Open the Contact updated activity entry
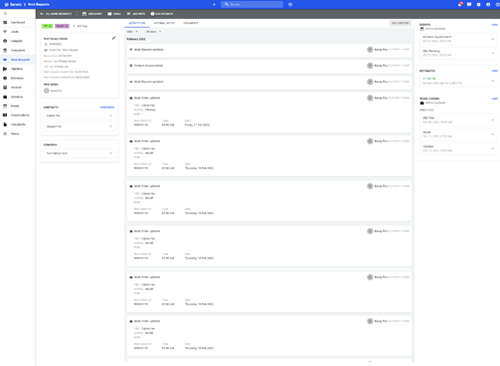The height and width of the screenshot is (366, 500). tap(269, 66)
